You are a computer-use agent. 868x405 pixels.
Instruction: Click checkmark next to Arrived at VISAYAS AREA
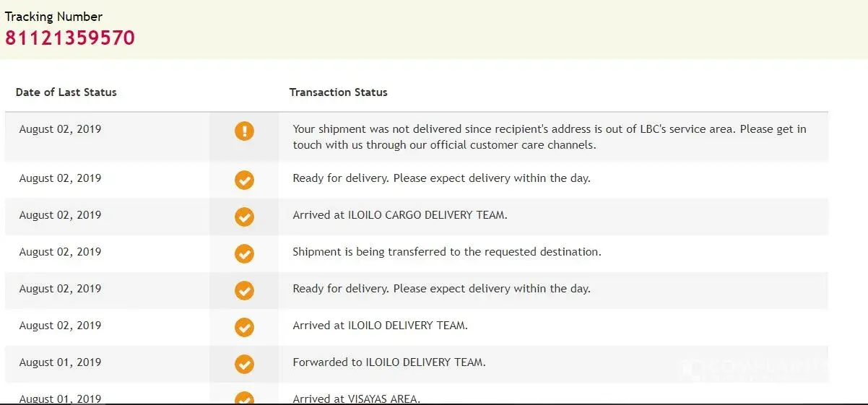pyautogui.click(x=244, y=399)
